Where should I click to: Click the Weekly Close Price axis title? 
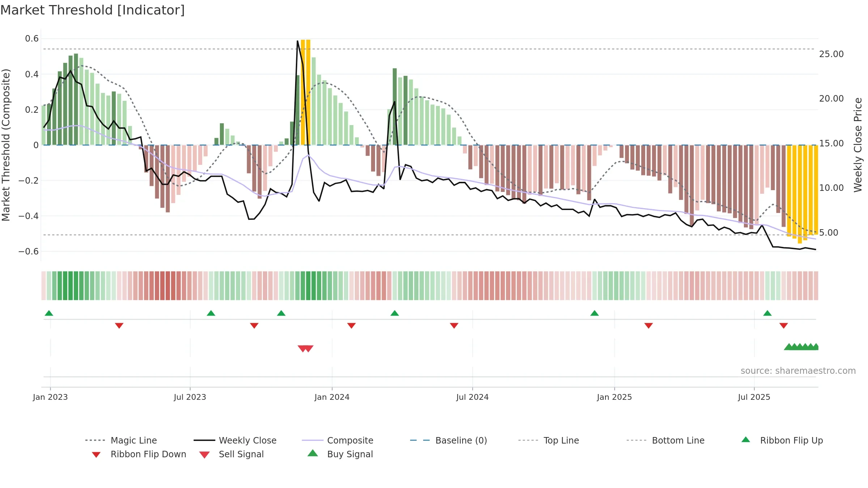(x=858, y=145)
